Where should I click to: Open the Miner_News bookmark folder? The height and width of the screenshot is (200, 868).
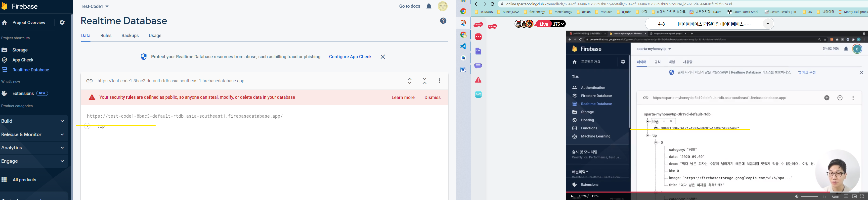tap(509, 12)
